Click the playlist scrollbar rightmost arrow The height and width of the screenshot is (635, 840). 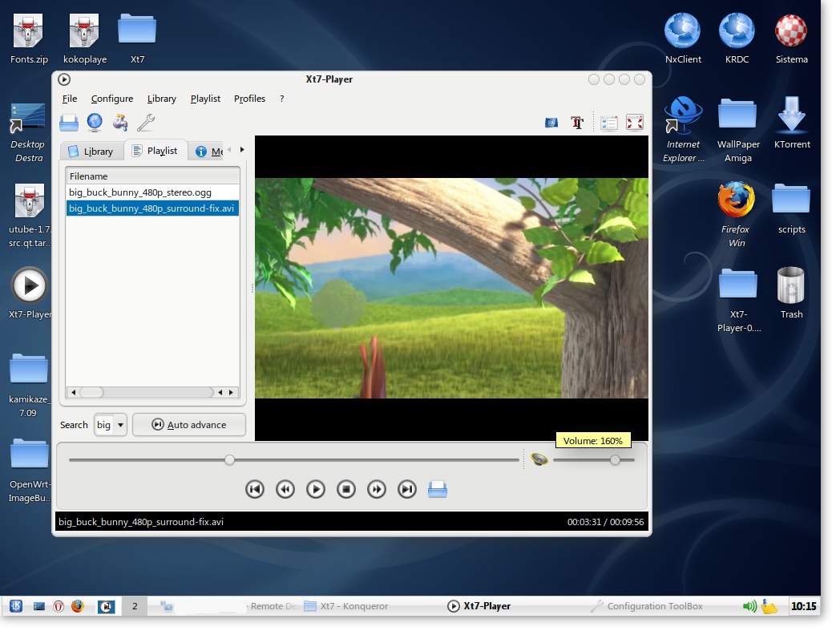pyautogui.click(x=232, y=393)
